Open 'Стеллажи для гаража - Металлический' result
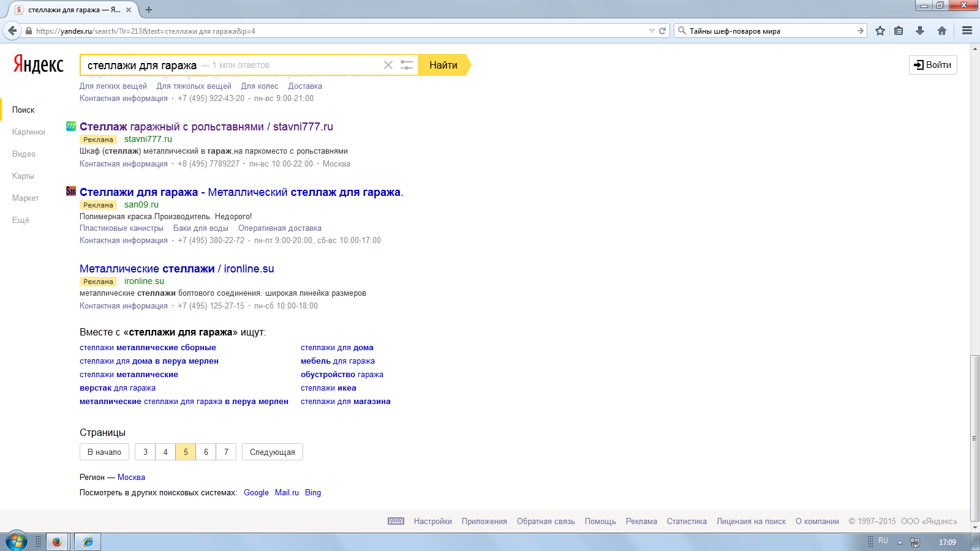The height and width of the screenshot is (551, 980). pyautogui.click(x=241, y=192)
